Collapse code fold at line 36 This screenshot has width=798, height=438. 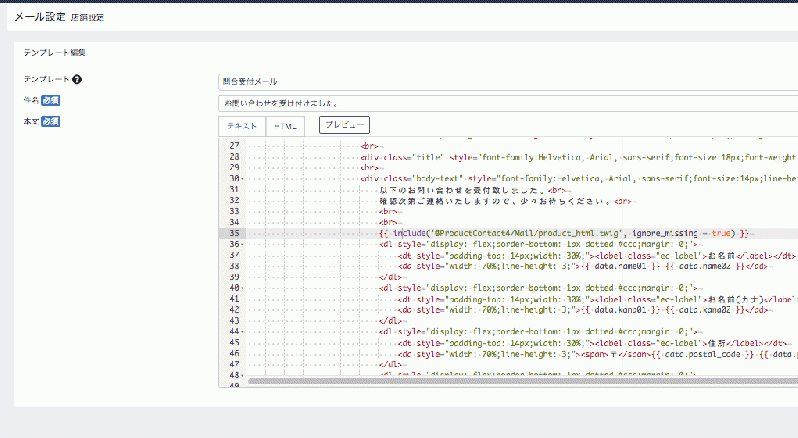243,245
